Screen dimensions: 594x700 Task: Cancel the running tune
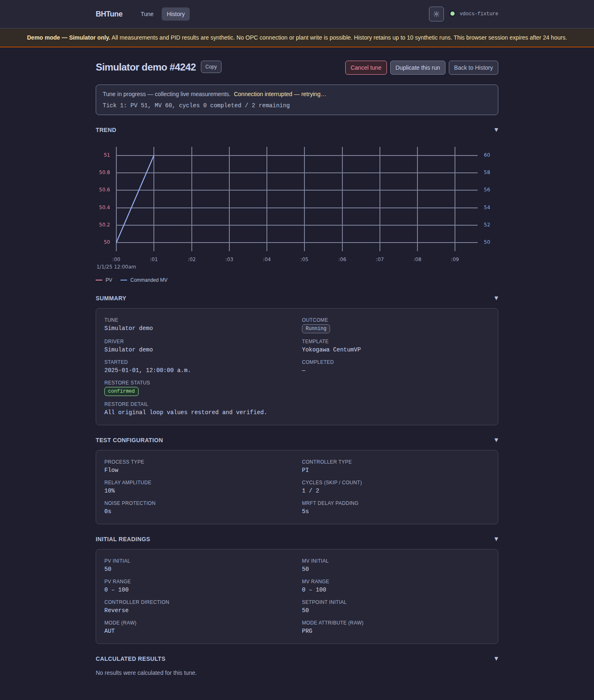pos(366,68)
